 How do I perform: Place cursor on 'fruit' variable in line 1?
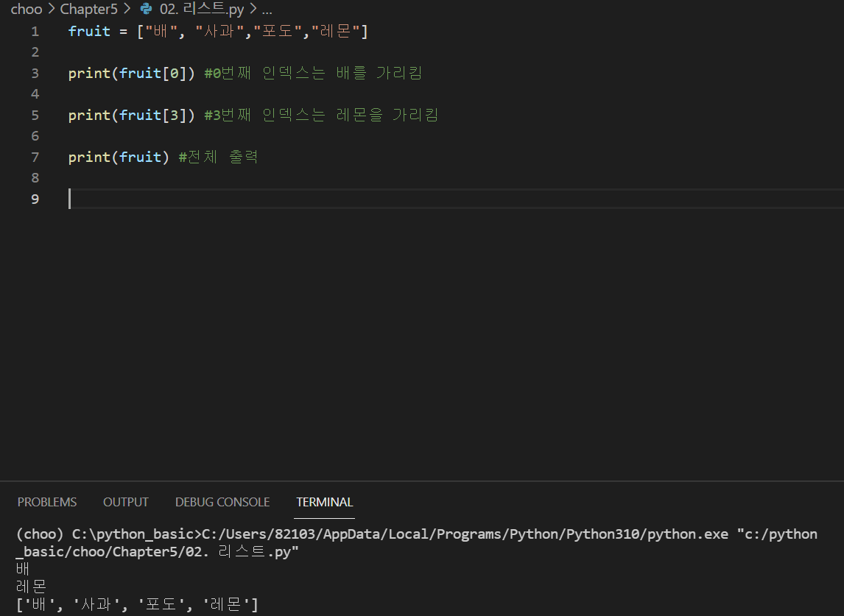coord(89,31)
